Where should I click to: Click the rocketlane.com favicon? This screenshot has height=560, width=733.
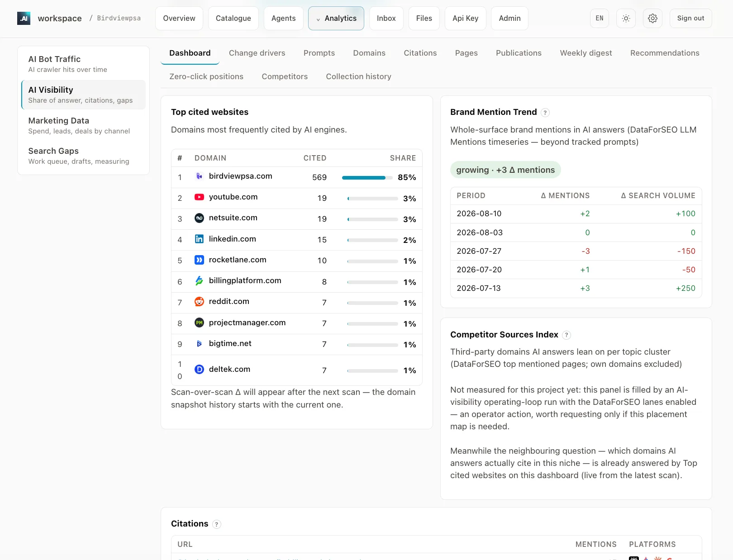[x=199, y=260]
